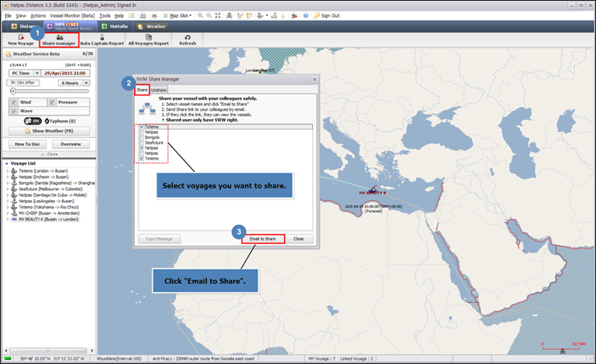Expand the Netpas (Incheon -> Busan) voyage
This screenshot has height=364, width=596.
tap(7, 177)
